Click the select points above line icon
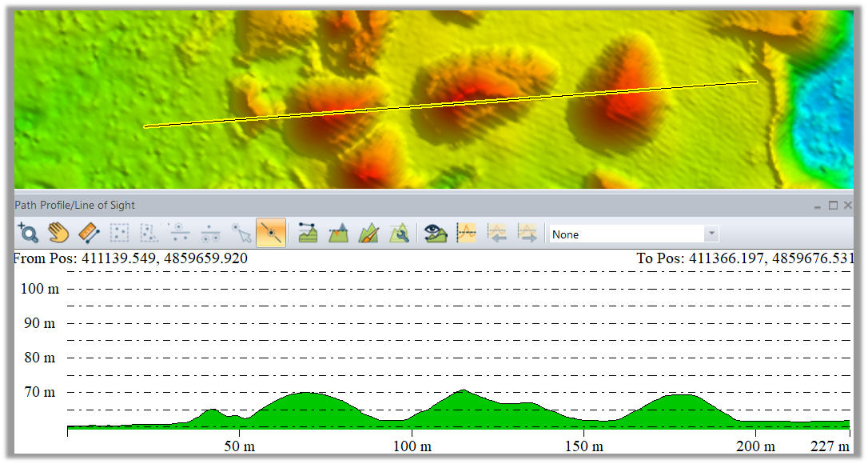This screenshot has width=868, height=464. point(179,233)
